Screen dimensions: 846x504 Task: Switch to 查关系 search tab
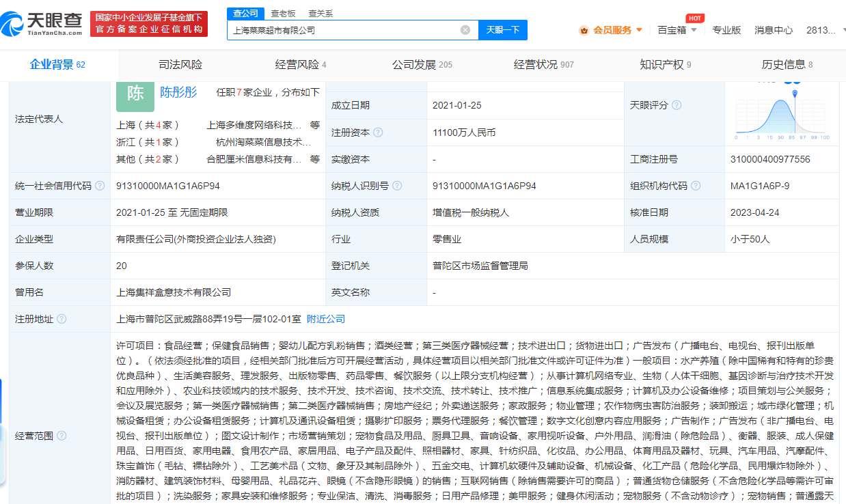click(320, 14)
